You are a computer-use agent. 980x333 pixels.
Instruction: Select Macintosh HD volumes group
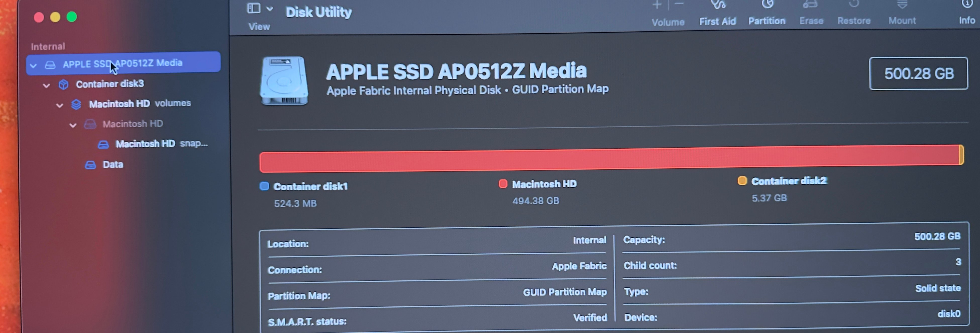140,103
